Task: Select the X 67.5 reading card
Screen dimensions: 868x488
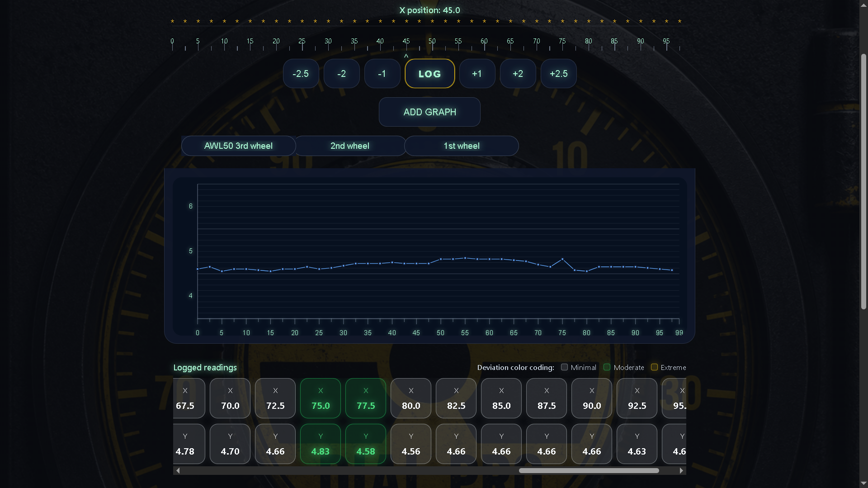Action: (x=189, y=398)
